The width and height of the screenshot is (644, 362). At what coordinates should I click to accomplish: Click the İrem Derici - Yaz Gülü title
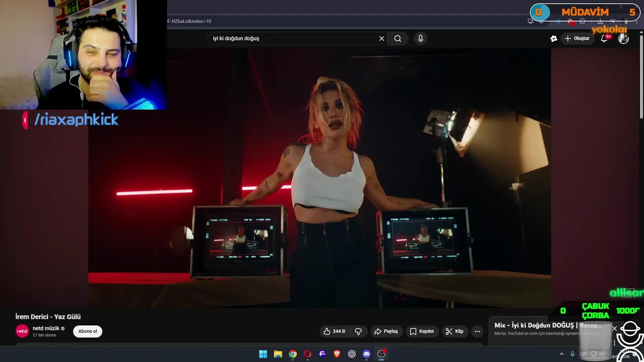pos(48,317)
